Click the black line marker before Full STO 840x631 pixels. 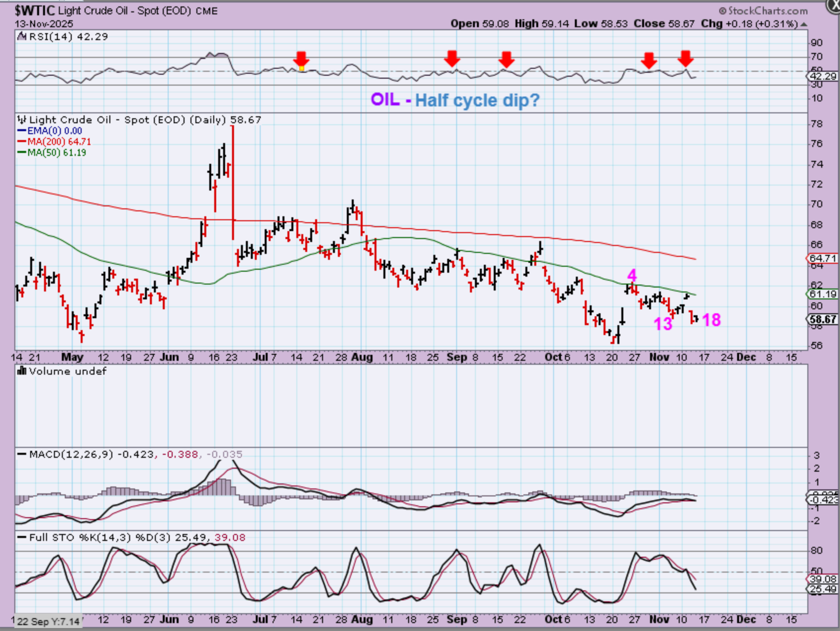point(21,537)
